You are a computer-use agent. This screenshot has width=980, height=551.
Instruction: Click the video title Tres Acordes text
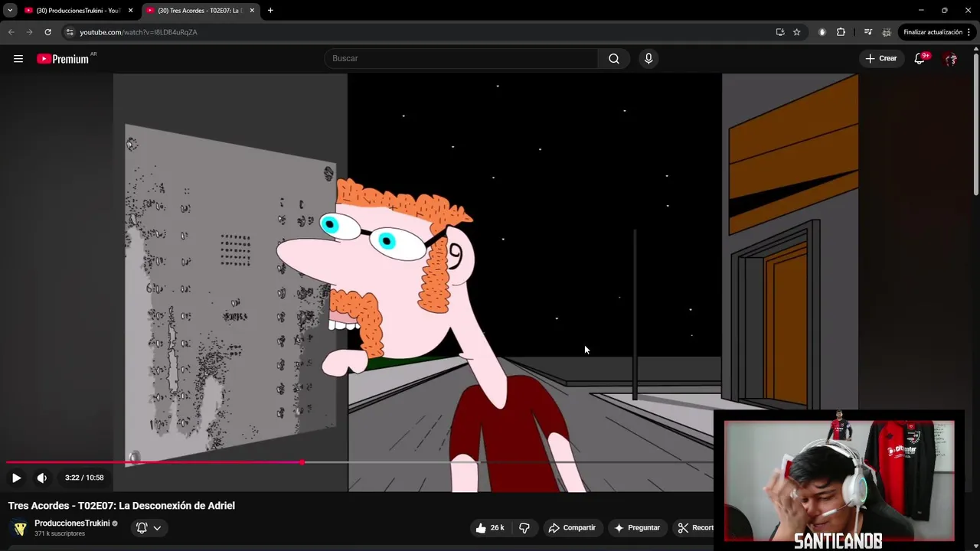pyautogui.click(x=122, y=506)
